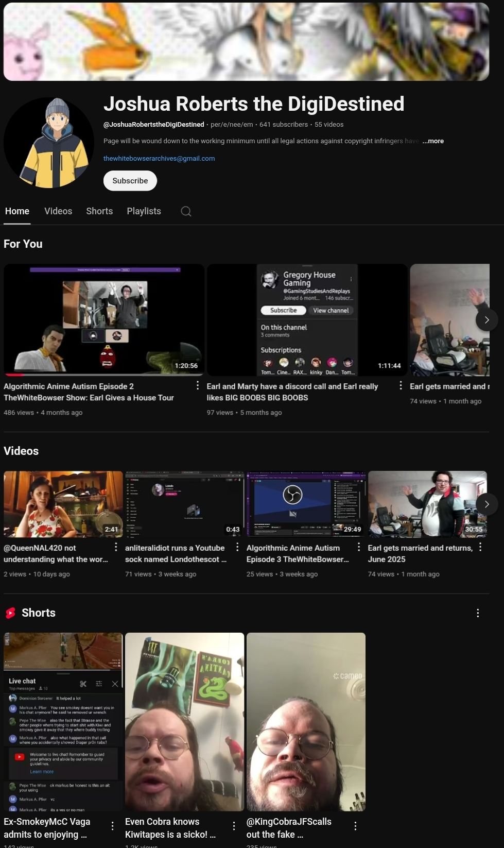Open options for @KingCobraJFScalls short
The height and width of the screenshot is (848, 504).
pyautogui.click(x=355, y=826)
